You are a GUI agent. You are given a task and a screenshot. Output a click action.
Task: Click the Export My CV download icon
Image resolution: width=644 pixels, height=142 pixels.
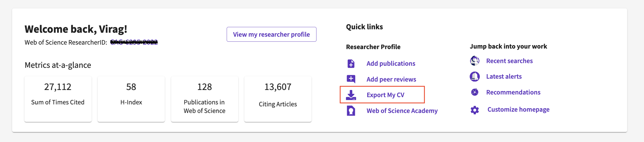click(351, 95)
